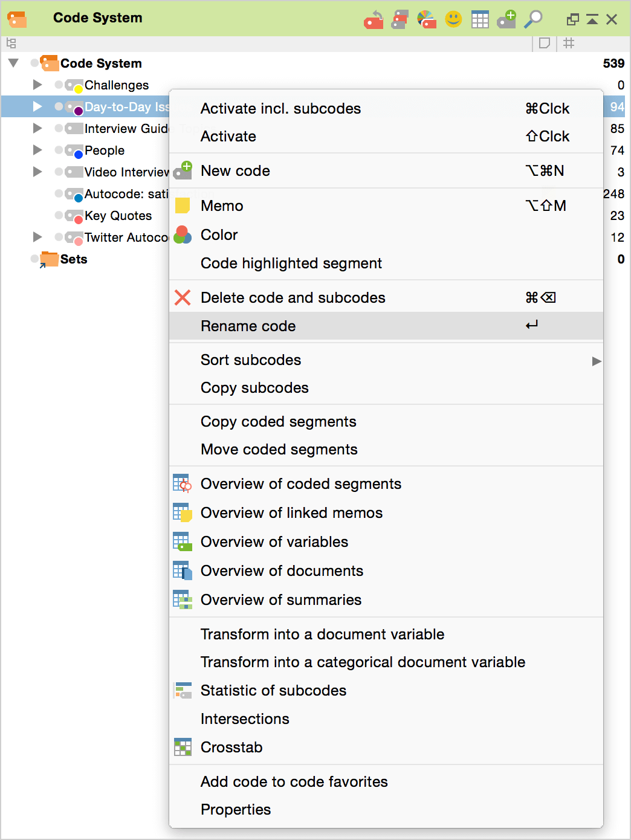Click the magnifying glass search icon

[533, 20]
